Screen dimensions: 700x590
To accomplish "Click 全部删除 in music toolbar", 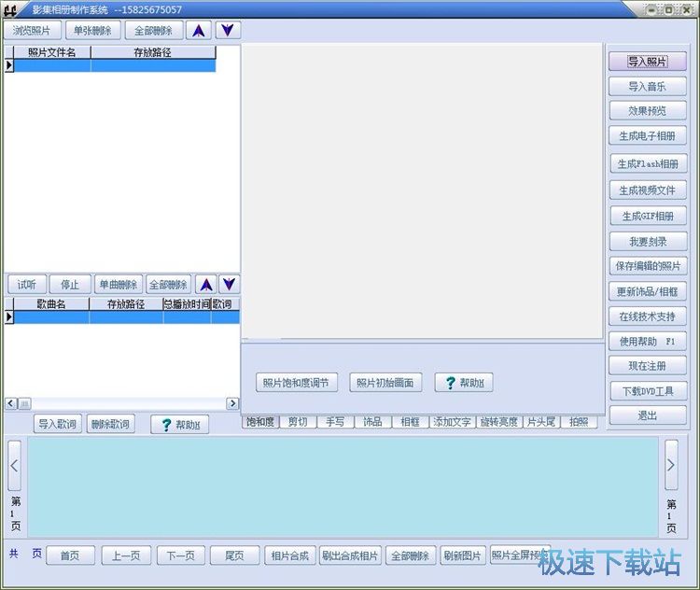I will (168, 284).
